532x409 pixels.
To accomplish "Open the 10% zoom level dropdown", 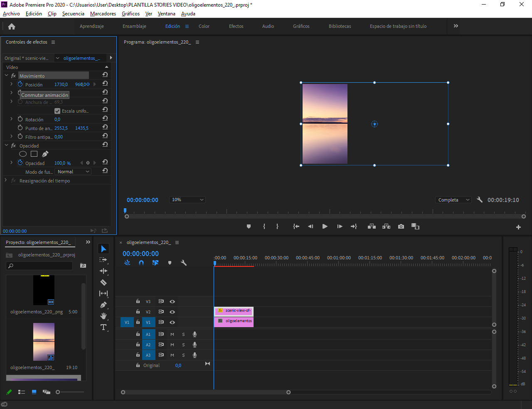I will pos(187,200).
